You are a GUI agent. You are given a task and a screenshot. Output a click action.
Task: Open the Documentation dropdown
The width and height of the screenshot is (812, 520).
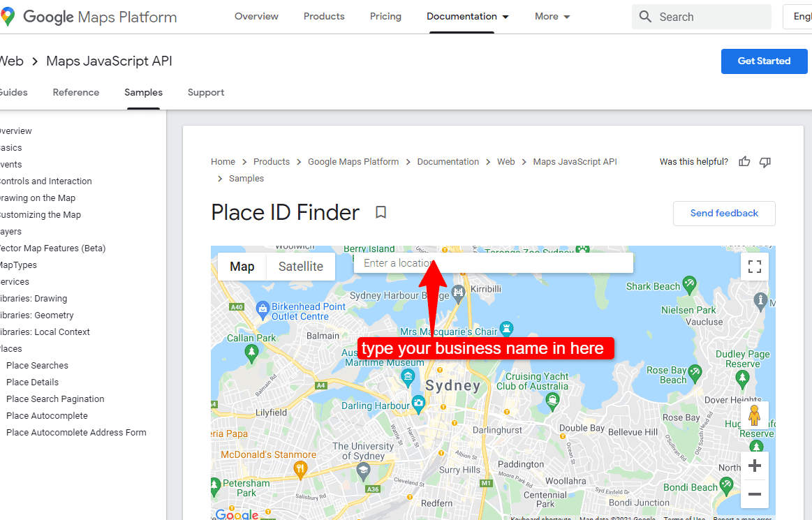(468, 17)
